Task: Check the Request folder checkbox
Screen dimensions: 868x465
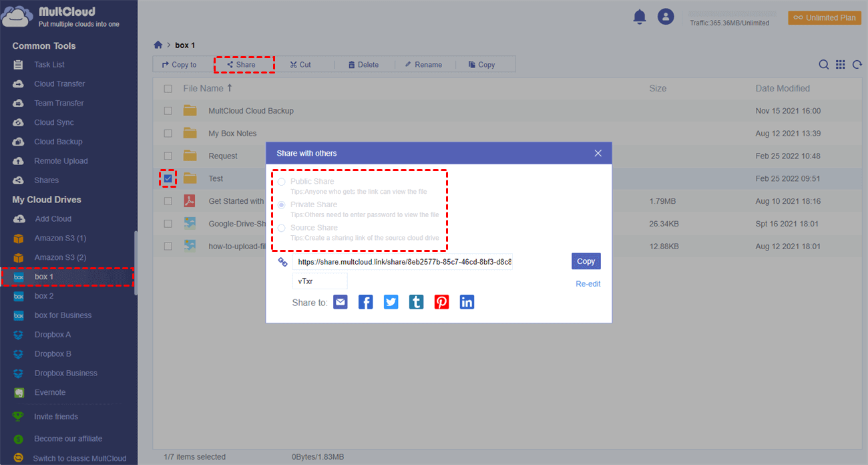Action: [x=168, y=156]
